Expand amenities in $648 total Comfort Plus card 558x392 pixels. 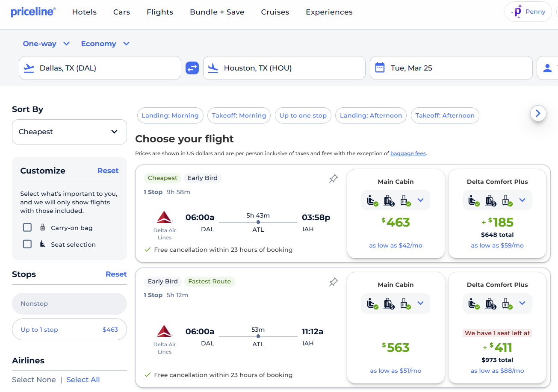[522, 200]
